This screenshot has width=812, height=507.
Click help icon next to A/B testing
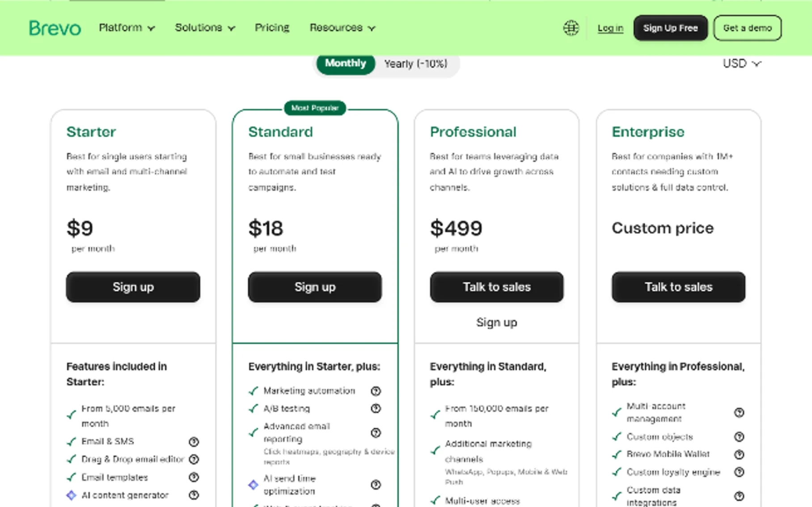(376, 409)
